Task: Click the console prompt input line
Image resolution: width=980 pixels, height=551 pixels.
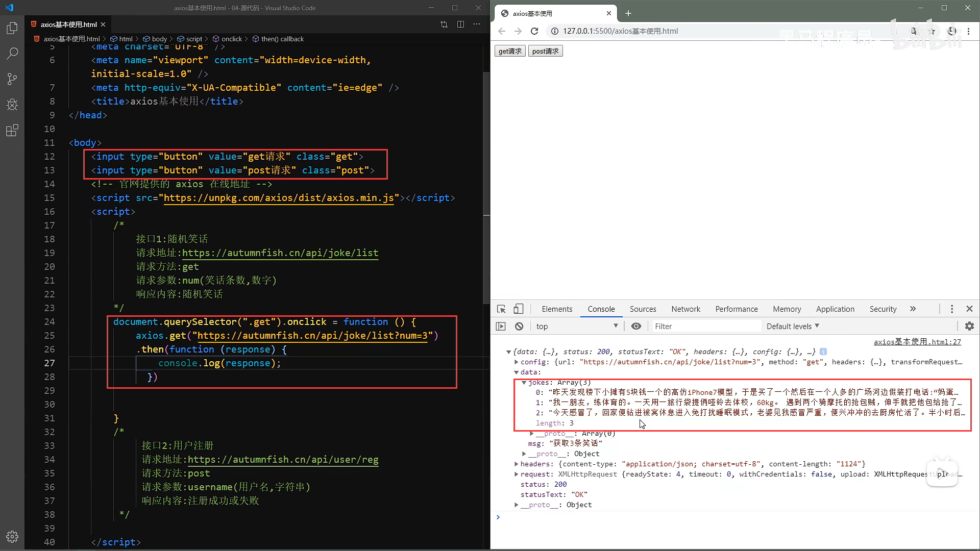Action: pyautogui.click(x=735, y=517)
